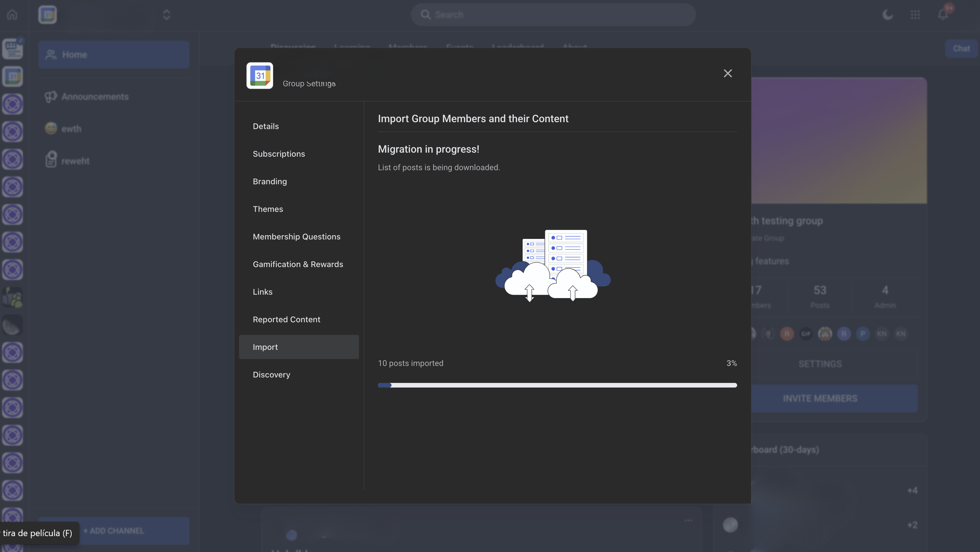This screenshot has width=980, height=552.
Task: Click the reweht channel icon
Action: point(51,159)
